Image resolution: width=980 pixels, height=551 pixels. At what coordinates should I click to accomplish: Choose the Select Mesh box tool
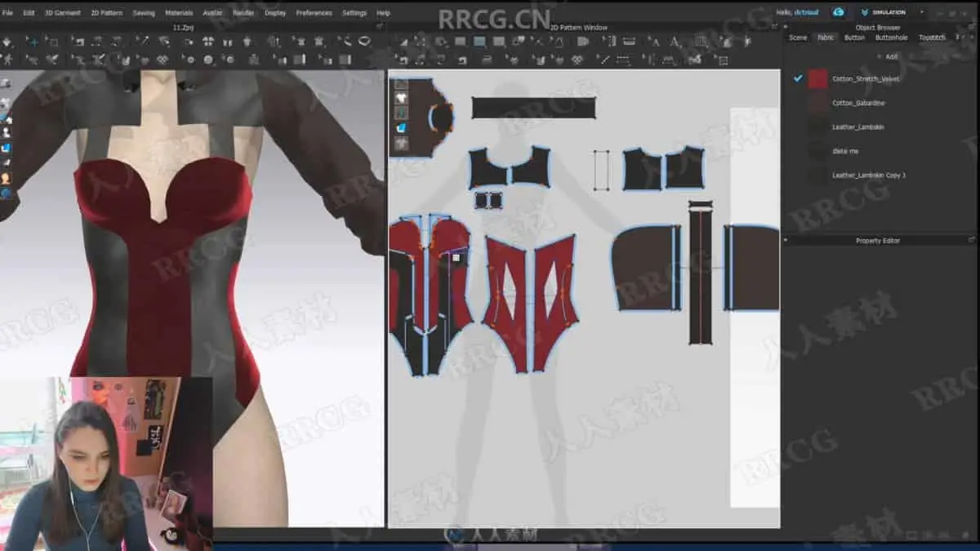pyautogui.click(x=52, y=42)
